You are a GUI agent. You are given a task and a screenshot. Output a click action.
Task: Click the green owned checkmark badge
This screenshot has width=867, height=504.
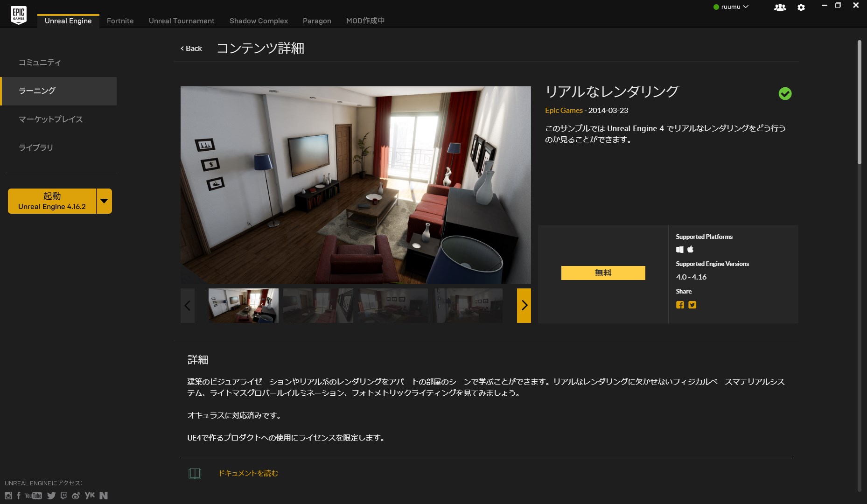(785, 94)
